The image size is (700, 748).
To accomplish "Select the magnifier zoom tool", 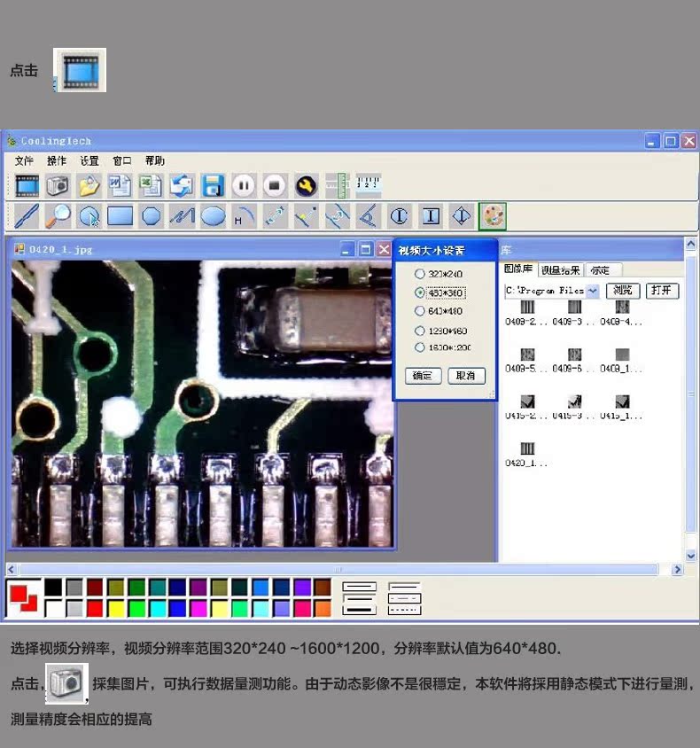I will point(58,215).
